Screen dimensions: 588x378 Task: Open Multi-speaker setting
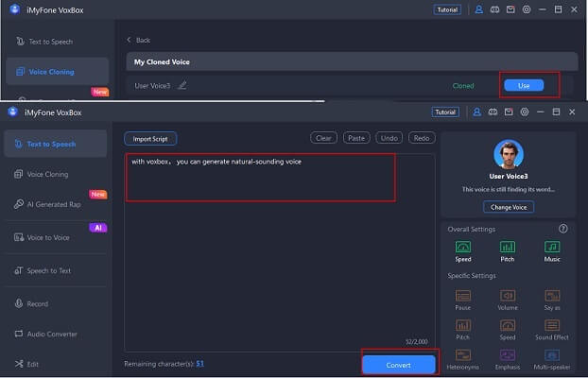click(x=552, y=359)
